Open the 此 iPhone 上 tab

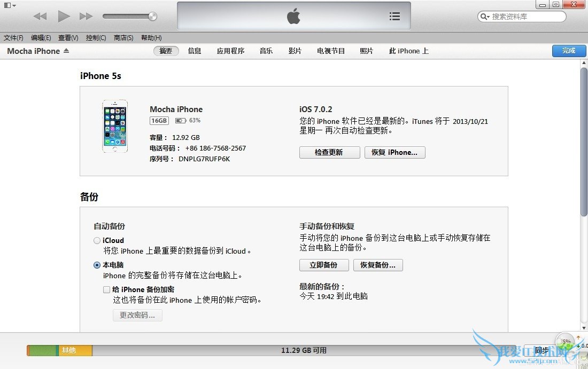(x=409, y=51)
